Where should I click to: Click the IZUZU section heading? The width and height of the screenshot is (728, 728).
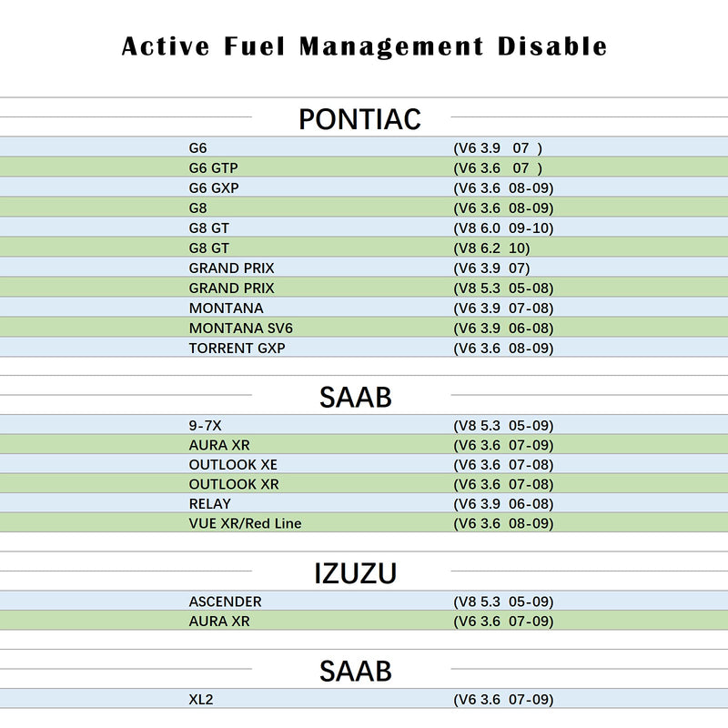pos(356,573)
